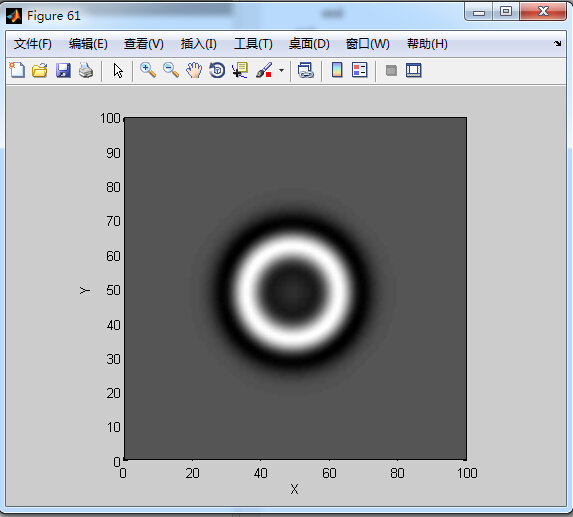Open the 文件(F) menu
The height and width of the screenshot is (517, 573).
pos(33,44)
